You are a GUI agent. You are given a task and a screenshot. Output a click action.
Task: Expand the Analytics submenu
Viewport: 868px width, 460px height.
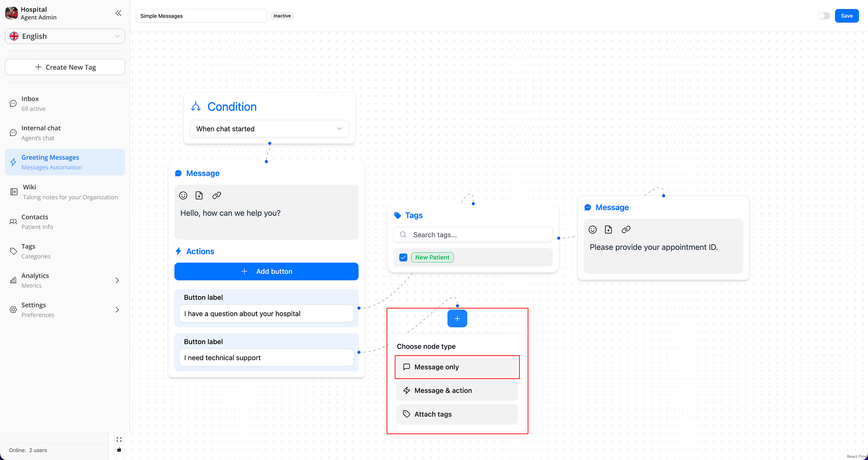pos(117,280)
